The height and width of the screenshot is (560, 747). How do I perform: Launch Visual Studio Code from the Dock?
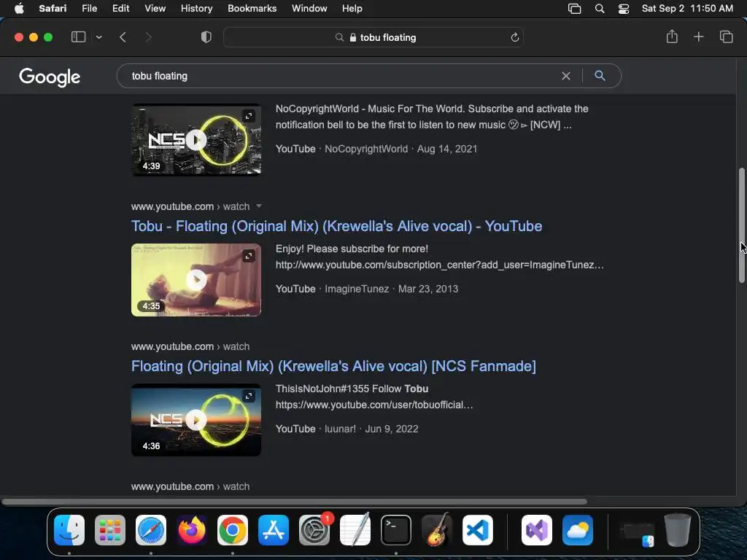(x=477, y=530)
